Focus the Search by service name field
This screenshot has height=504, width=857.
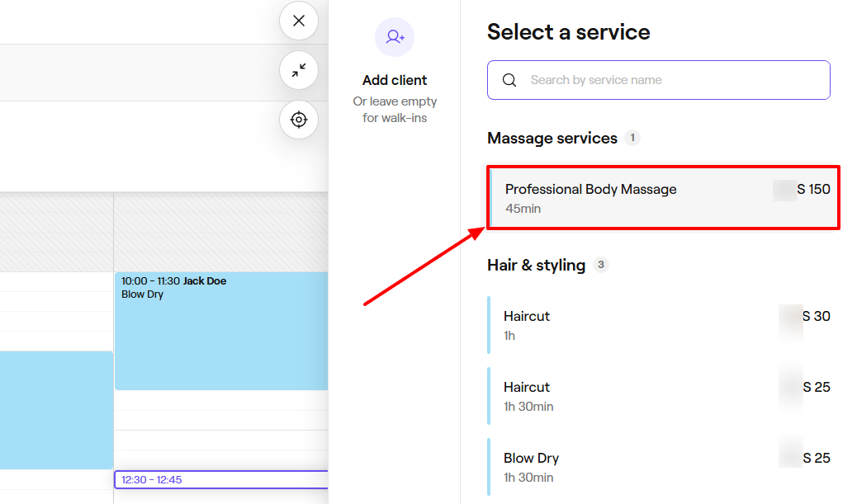pos(669,80)
